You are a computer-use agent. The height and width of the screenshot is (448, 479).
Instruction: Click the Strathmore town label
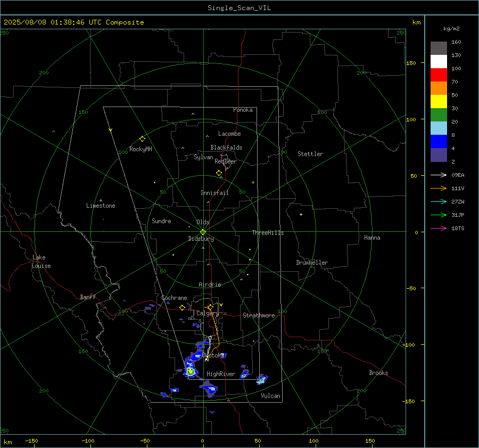tap(259, 315)
